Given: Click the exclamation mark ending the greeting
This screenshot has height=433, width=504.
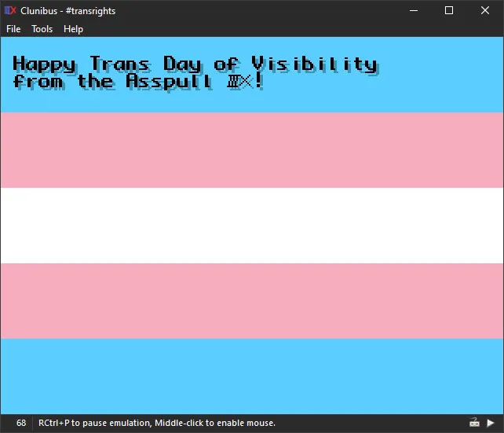Looking at the screenshot, I should (259, 81).
